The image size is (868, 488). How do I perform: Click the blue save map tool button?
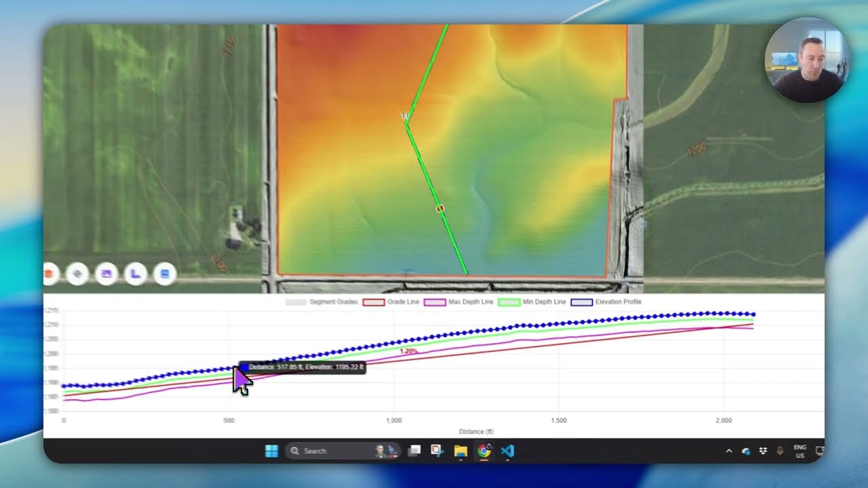click(x=165, y=274)
